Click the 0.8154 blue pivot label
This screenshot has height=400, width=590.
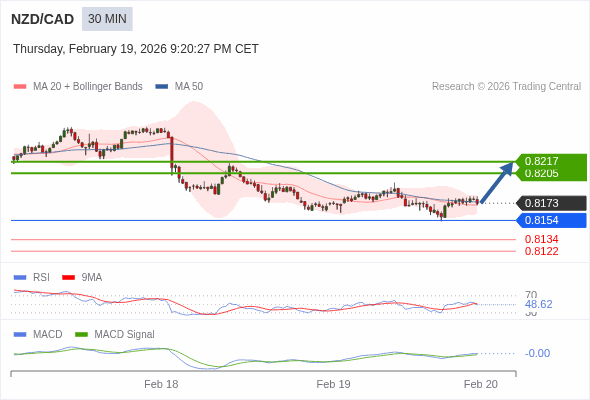pyautogui.click(x=551, y=221)
